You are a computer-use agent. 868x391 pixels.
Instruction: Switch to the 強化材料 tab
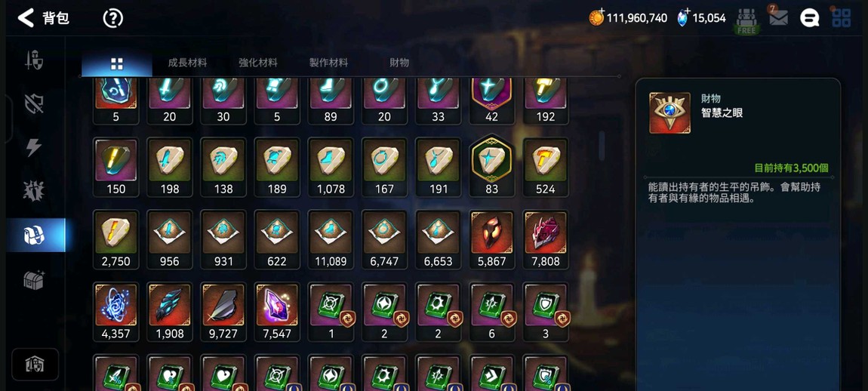tap(258, 63)
